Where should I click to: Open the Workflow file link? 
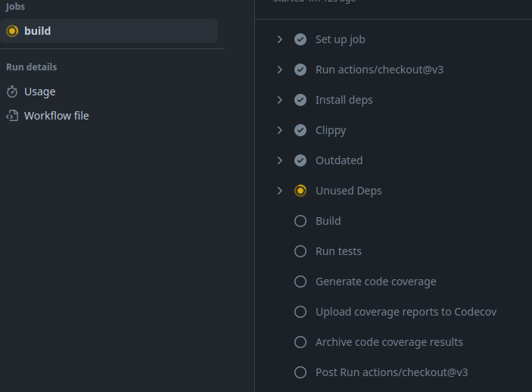pos(56,116)
